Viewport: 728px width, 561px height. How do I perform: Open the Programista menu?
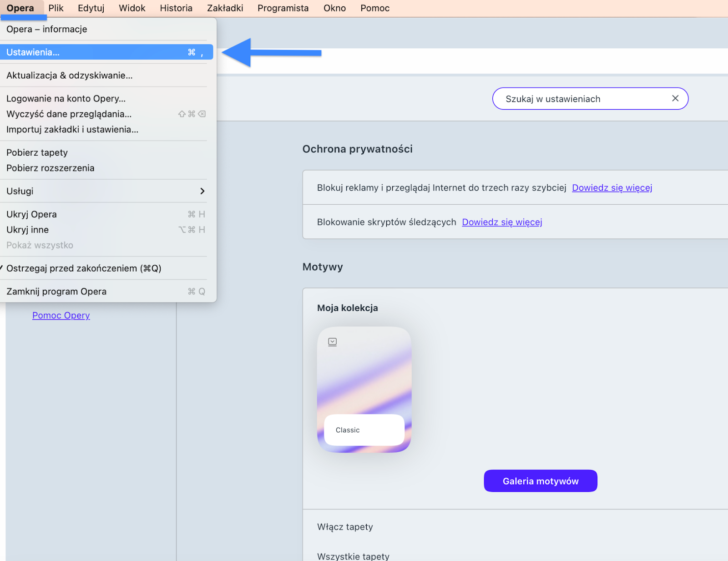tap(283, 8)
